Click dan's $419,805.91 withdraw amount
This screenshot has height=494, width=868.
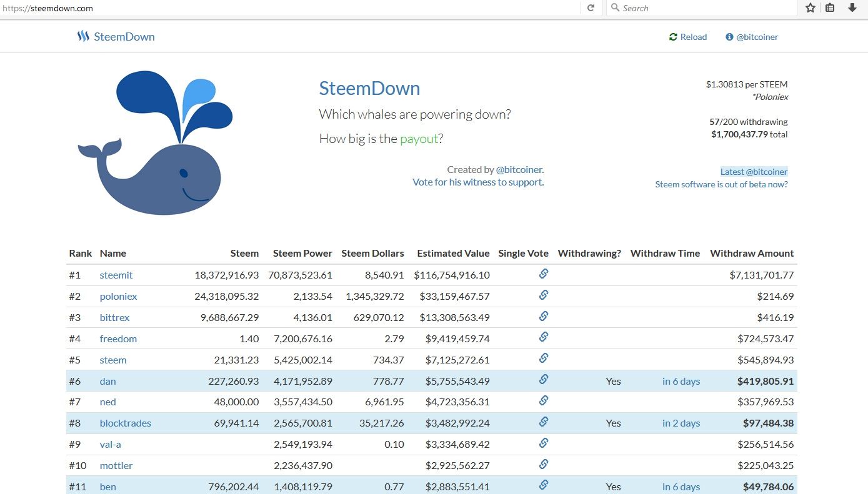coord(766,381)
